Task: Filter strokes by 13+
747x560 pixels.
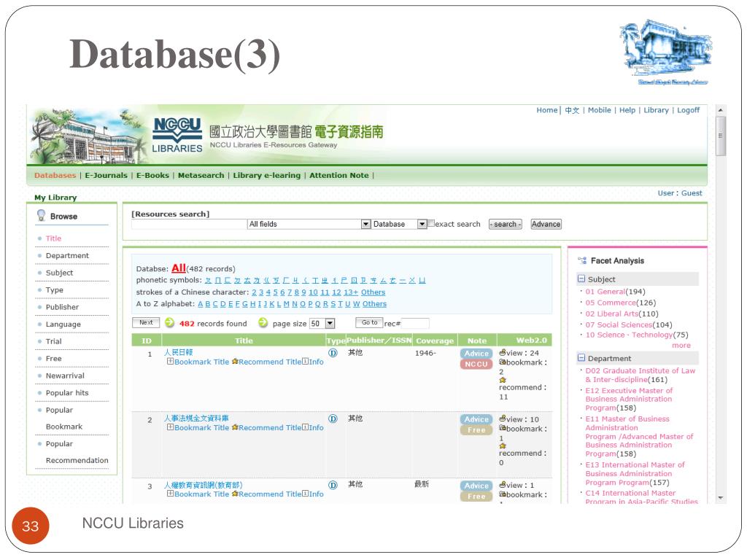Action: click(351, 292)
